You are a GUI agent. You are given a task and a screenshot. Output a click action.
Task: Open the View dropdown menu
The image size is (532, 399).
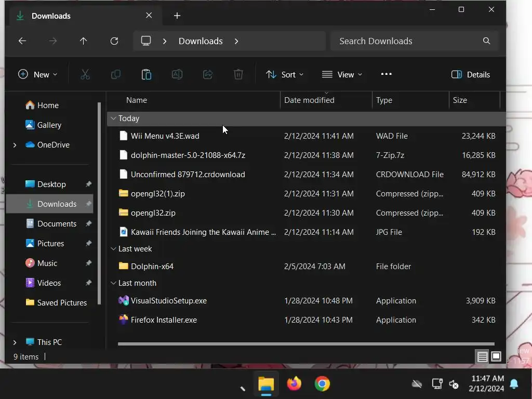(342, 75)
